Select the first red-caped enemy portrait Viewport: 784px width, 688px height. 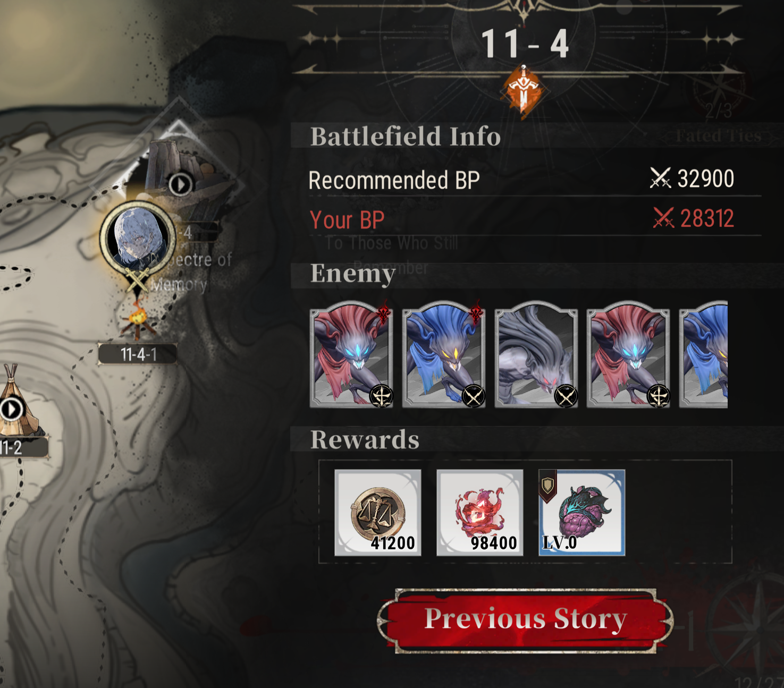(351, 354)
